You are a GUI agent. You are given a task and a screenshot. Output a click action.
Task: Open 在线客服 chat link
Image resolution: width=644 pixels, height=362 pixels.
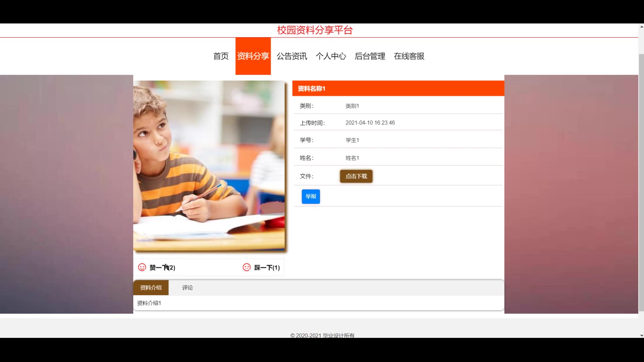[x=409, y=56]
